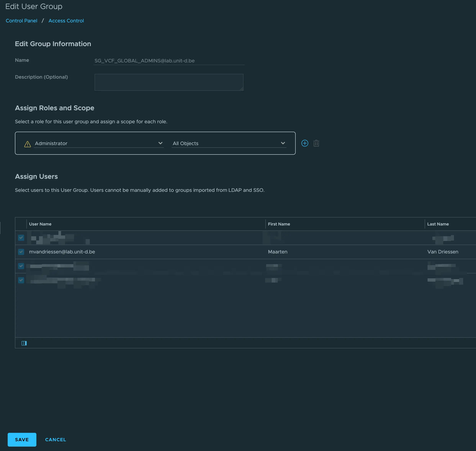This screenshot has height=451, width=476.
Task: Navigate to Control Panel via breadcrumb
Action: click(x=21, y=21)
